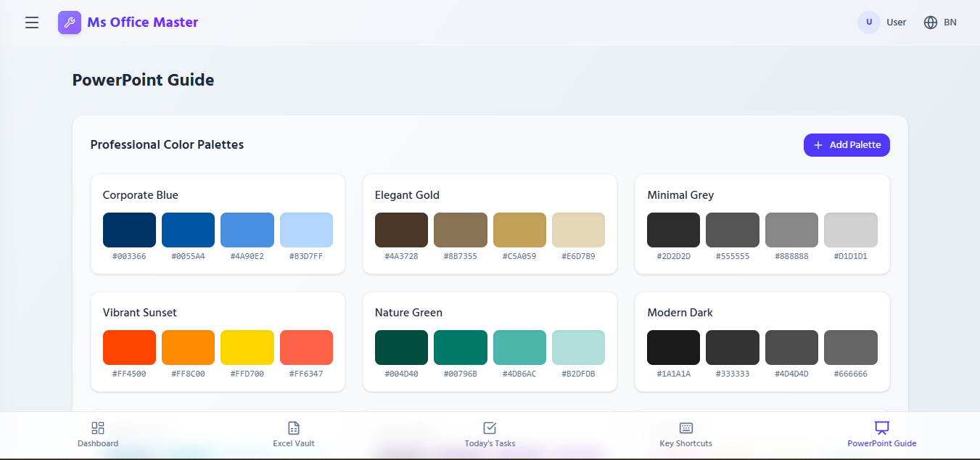
Task: Choose the #C5A059 gold swatch
Action: [519, 230]
